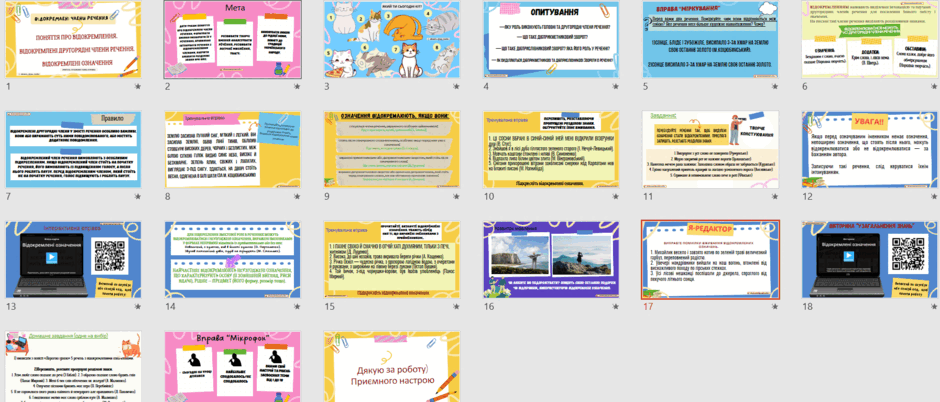Select the 'Я-РЕДАКТОР' slide 17 thumbnail
This screenshot has width=940, height=402.
pyautogui.click(x=710, y=259)
